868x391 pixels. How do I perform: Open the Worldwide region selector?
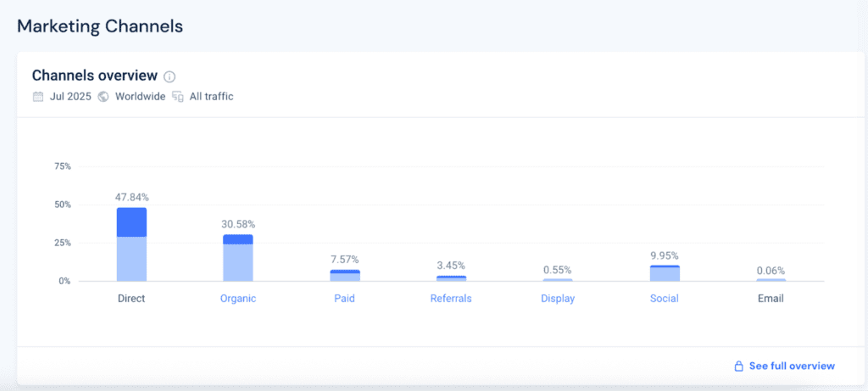[140, 96]
